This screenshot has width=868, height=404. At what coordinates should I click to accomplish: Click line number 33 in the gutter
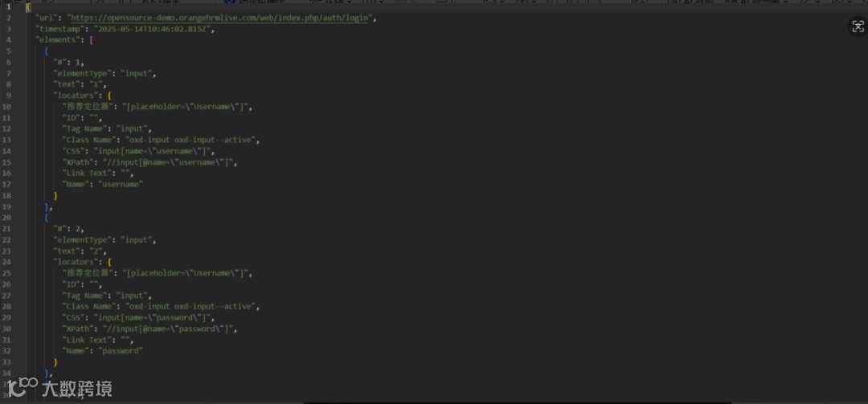pos(8,362)
